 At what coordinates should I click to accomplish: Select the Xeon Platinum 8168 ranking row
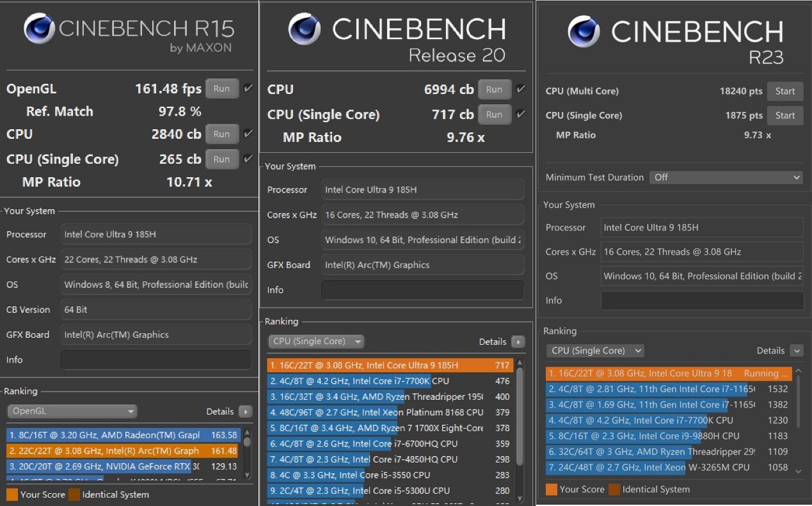[390, 413]
